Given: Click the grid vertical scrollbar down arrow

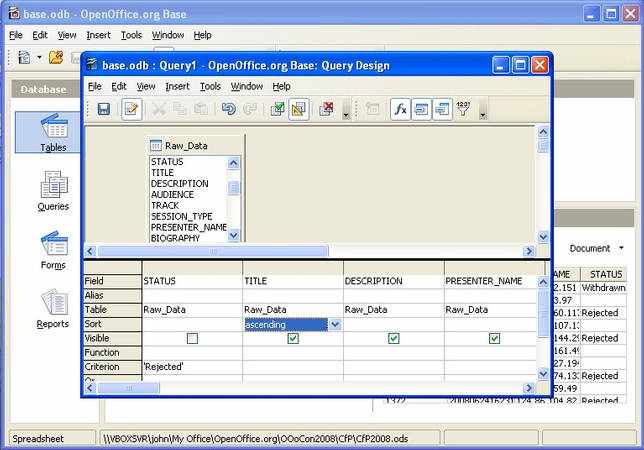Looking at the screenshot, I should click(x=543, y=374).
